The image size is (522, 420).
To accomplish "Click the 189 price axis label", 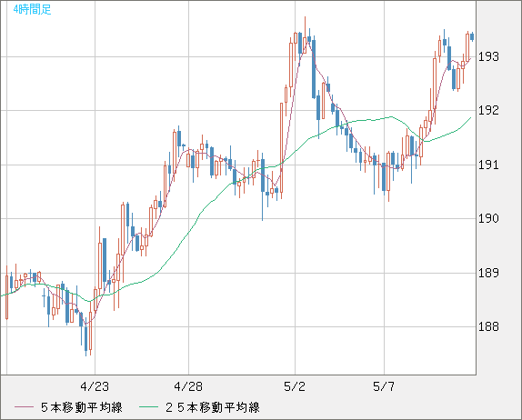I will coord(488,273).
